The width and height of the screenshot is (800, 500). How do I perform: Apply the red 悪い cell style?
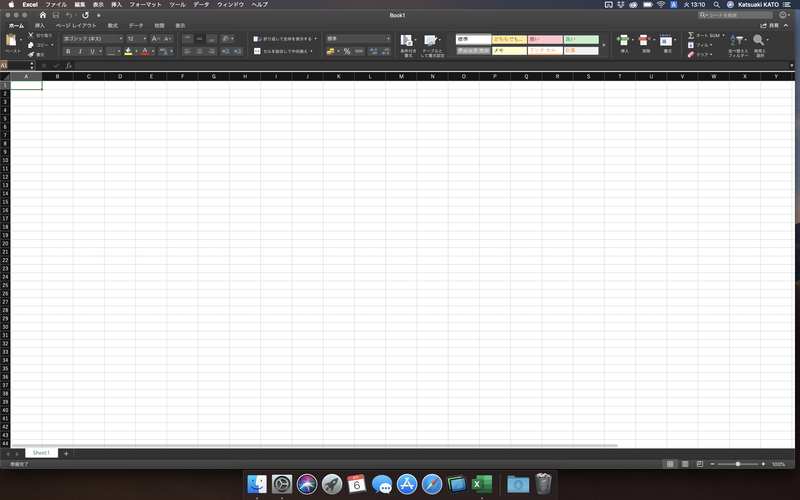pyautogui.click(x=545, y=39)
